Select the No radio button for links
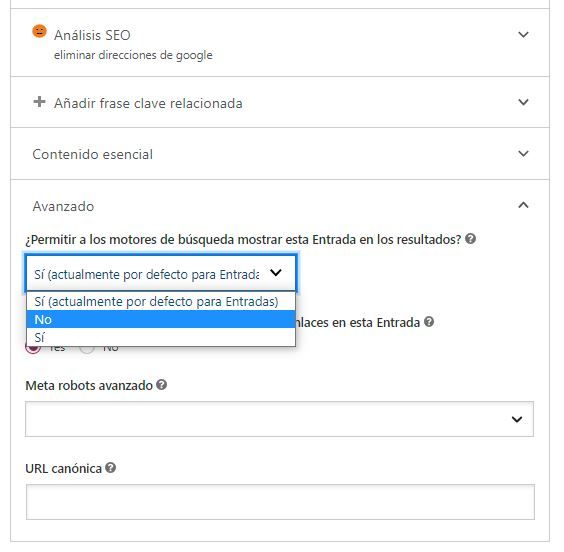The height and width of the screenshot is (552, 564). click(87, 348)
